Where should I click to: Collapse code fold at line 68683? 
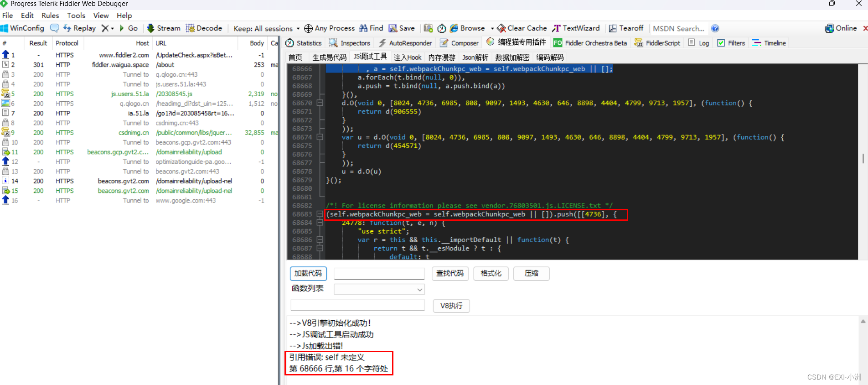click(x=320, y=214)
